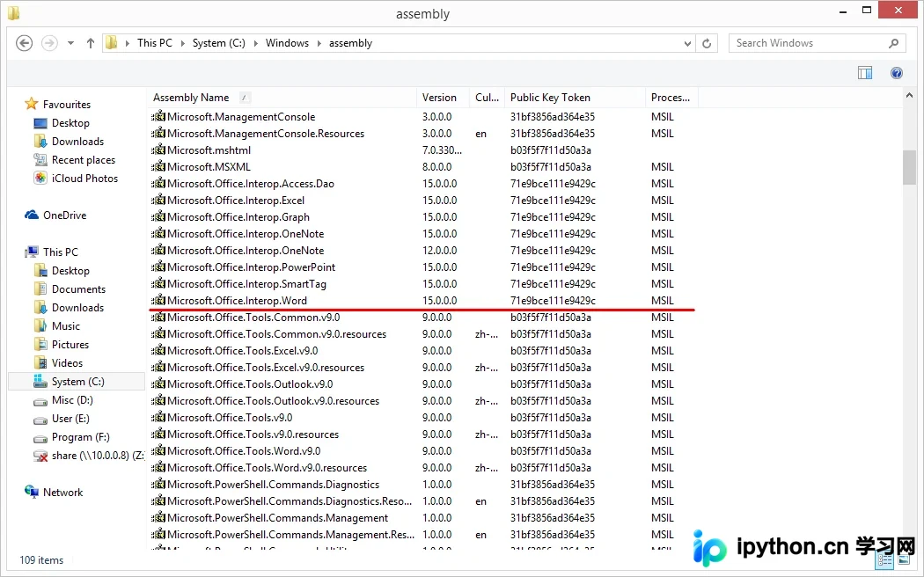The width and height of the screenshot is (924, 577).
Task: Expand the address bar history dropdown
Action: pos(687,43)
